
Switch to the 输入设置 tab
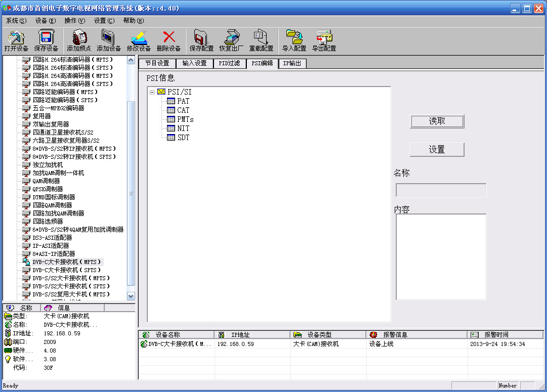194,63
